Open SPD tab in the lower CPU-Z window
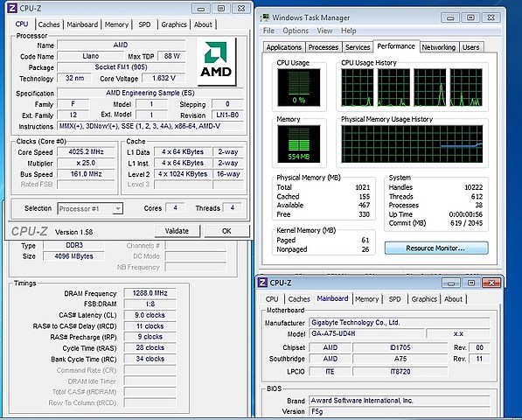The width and height of the screenshot is (522, 420). click(395, 298)
